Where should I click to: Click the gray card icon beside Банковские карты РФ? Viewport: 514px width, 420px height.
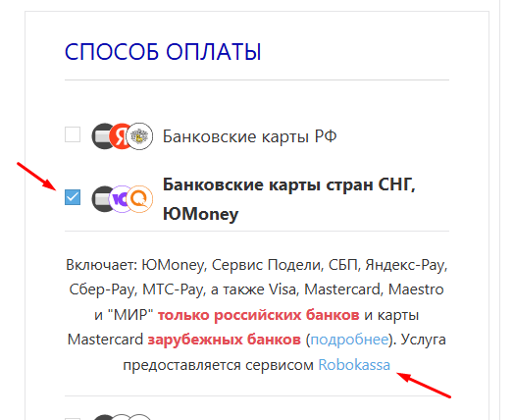102,136
